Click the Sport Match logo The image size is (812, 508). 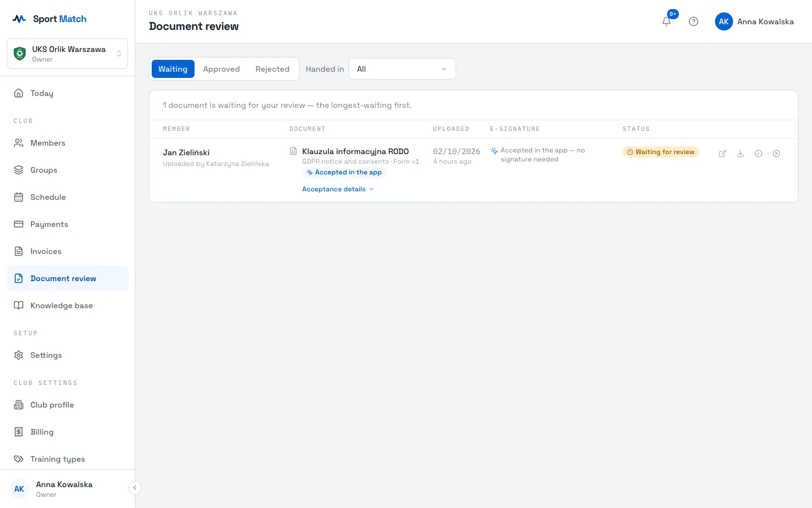click(x=50, y=19)
